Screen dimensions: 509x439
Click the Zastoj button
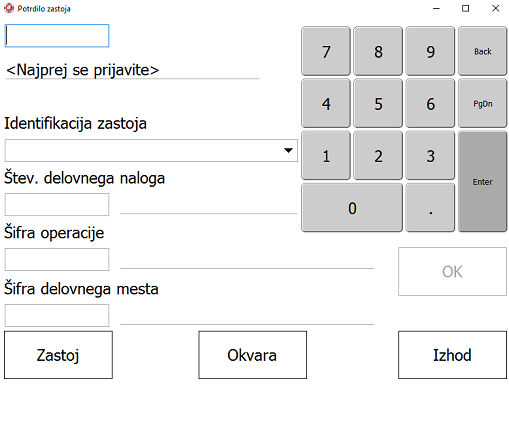point(58,355)
